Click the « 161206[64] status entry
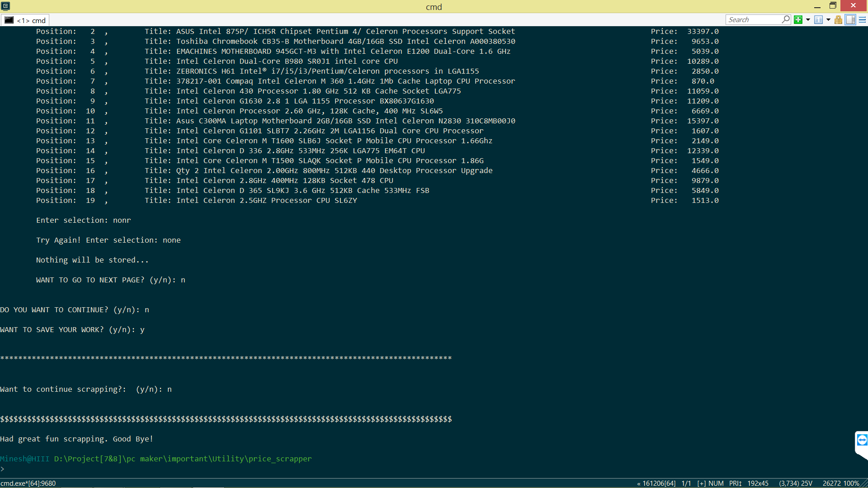 pos(656,483)
